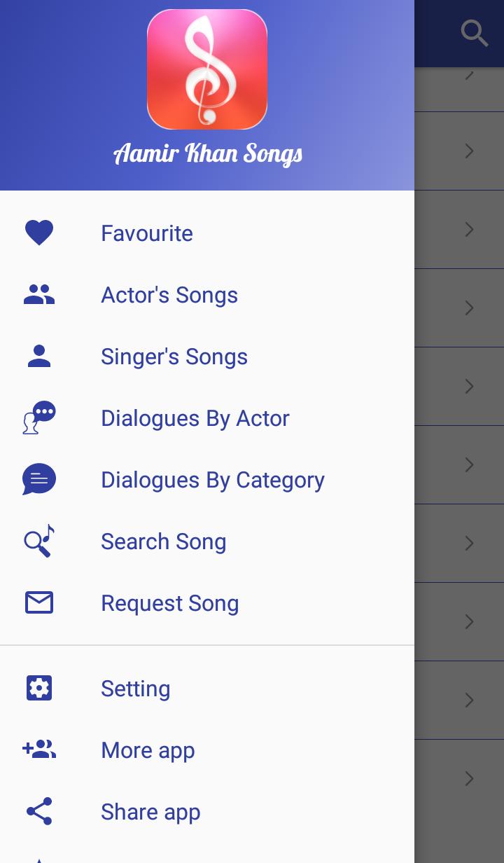Choose the Request Song option
The height and width of the screenshot is (863, 504).
click(170, 603)
